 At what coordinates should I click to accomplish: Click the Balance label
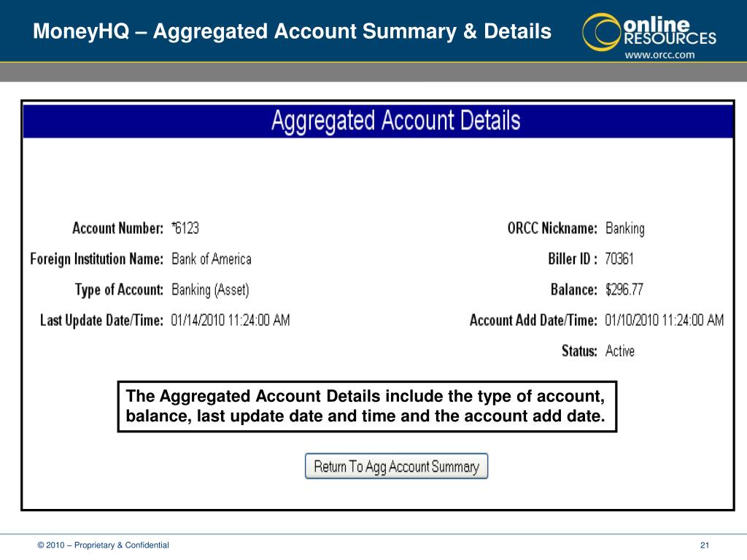pos(574,289)
